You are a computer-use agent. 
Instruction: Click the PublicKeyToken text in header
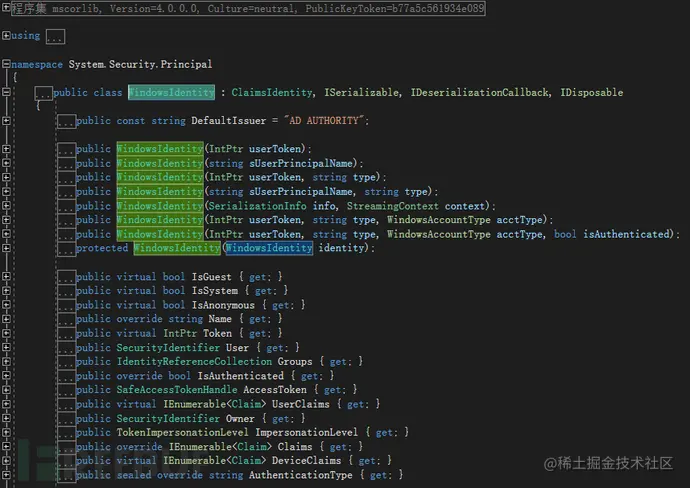pos(395,8)
